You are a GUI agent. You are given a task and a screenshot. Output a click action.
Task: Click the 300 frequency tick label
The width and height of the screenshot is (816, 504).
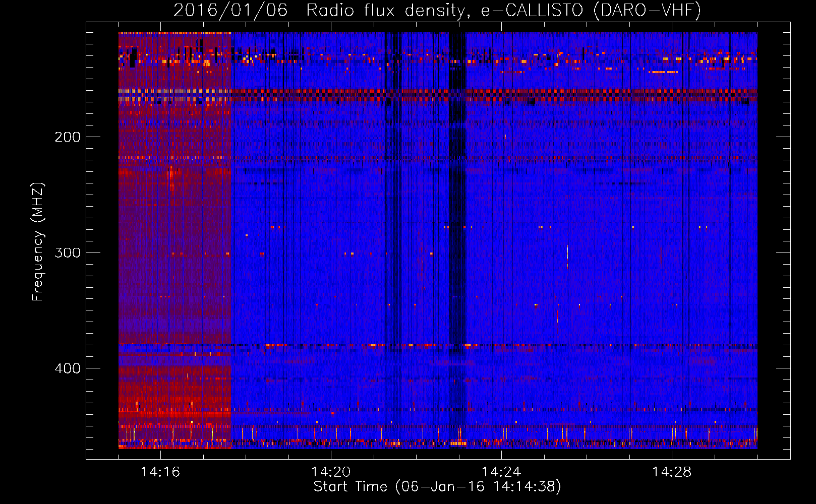pyautogui.click(x=68, y=253)
